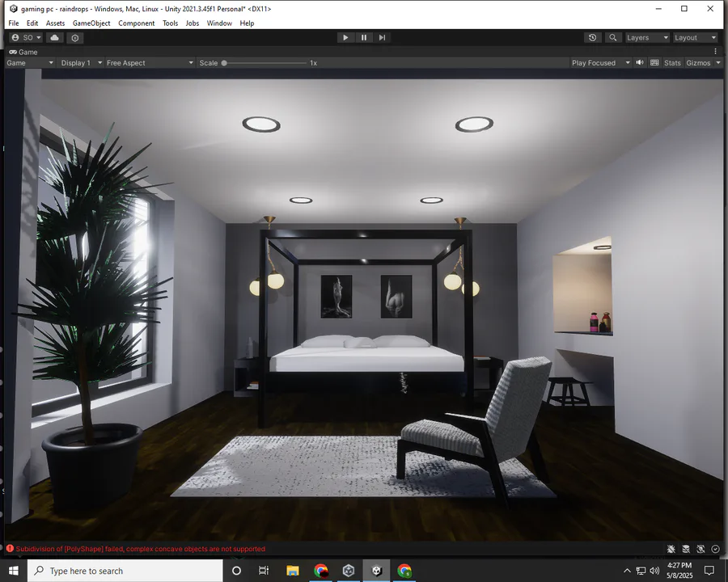
Task: Toggle the Stats overlay button
Action: (x=672, y=63)
